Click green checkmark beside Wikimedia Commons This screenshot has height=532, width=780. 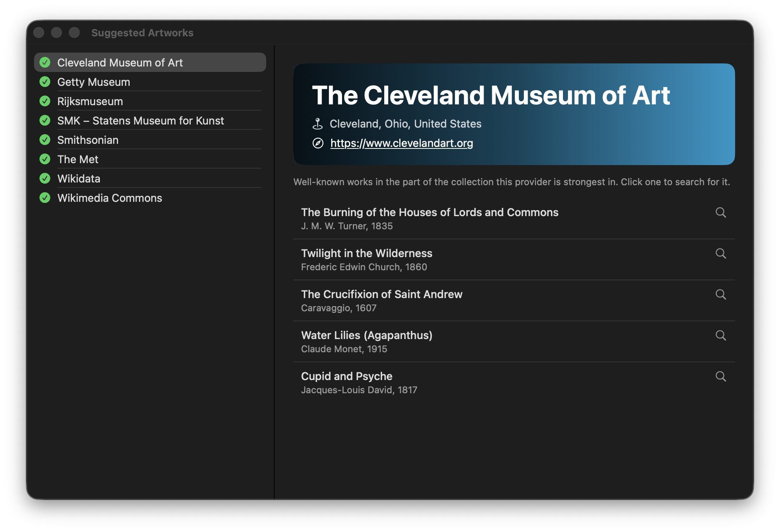pos(45,198)
